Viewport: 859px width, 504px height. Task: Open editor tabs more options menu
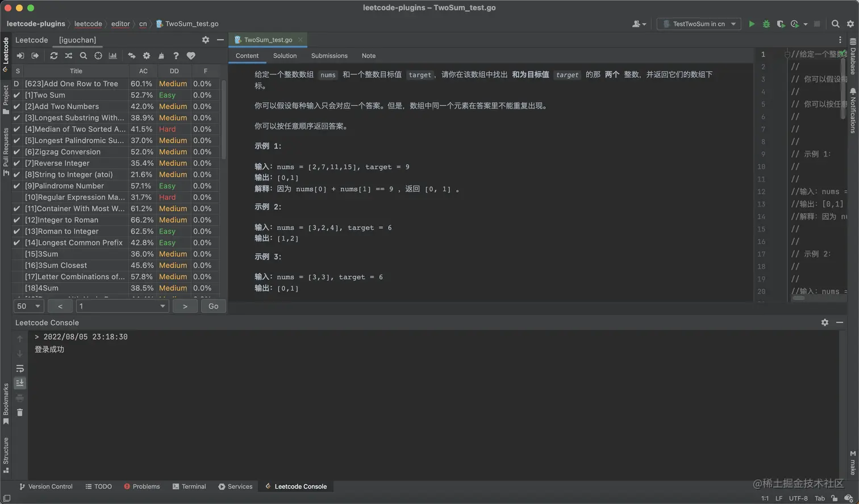(840, 40)
